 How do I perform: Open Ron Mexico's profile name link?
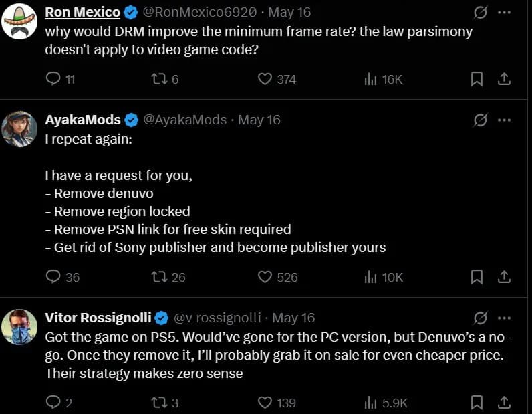pos(82,13)
